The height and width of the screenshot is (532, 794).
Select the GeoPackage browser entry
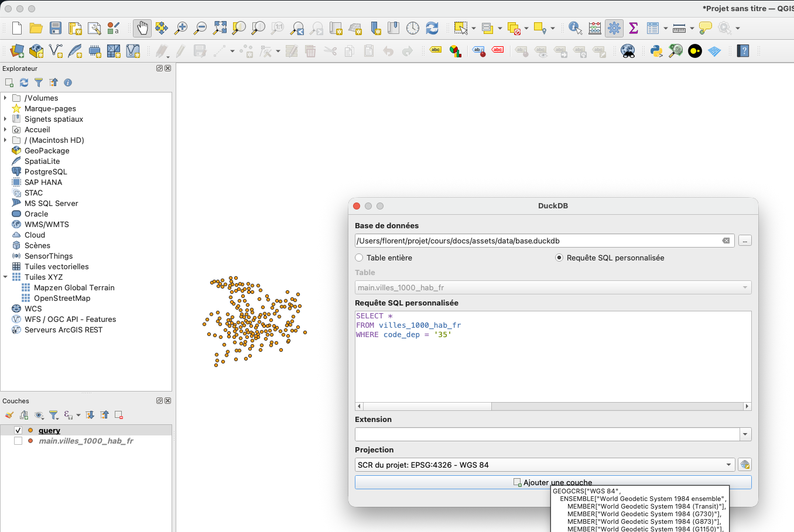(47, 150)
